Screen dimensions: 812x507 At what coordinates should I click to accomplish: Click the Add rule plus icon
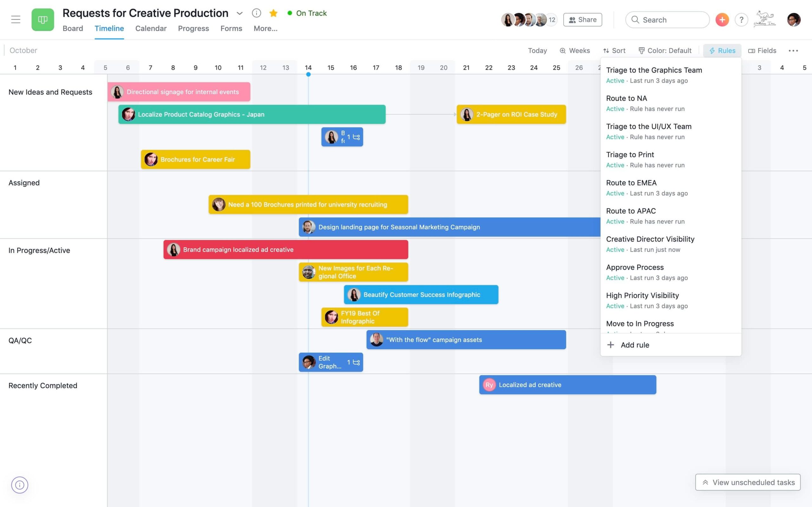coord(610,345)
